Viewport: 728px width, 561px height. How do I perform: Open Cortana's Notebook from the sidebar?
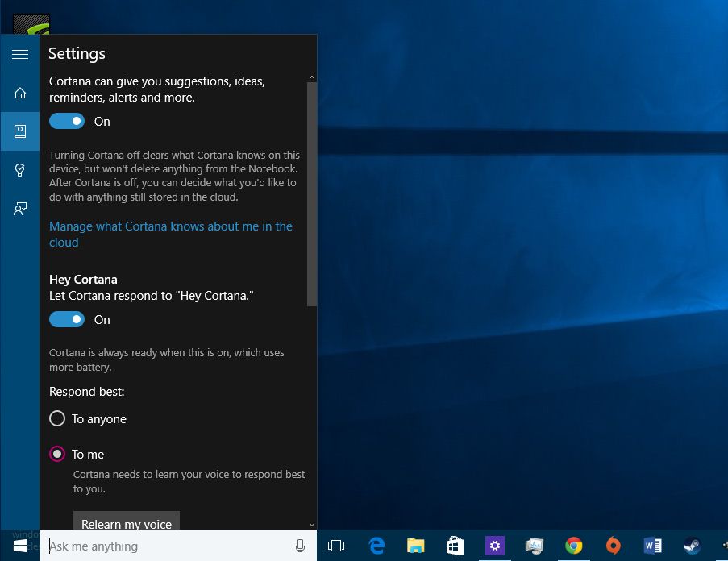tap(19, 131)
